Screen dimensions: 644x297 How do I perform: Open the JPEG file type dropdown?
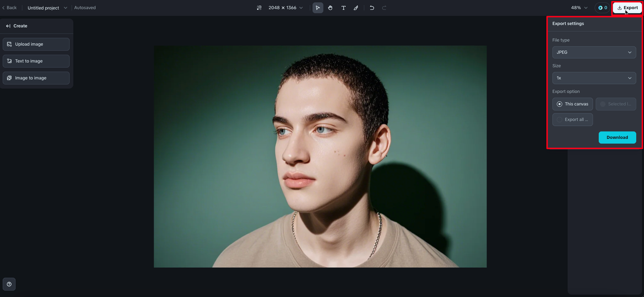pyautogui.click(x=594, y=52)
